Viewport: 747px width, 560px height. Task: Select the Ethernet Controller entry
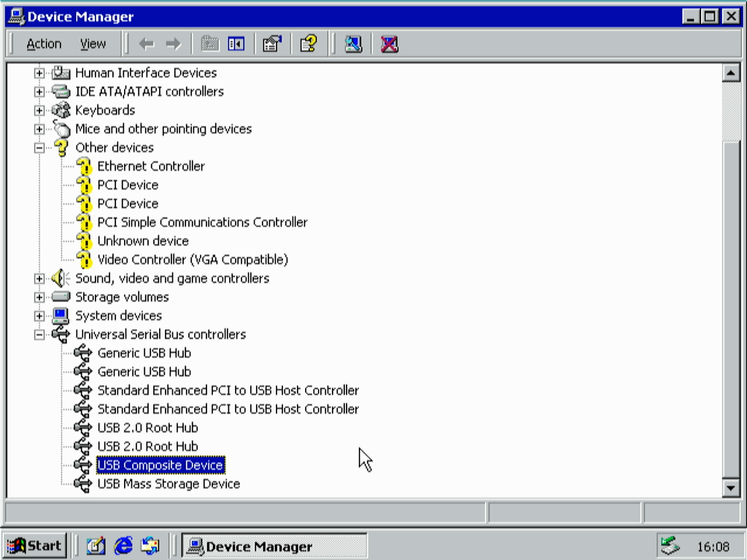click(151, 166)
